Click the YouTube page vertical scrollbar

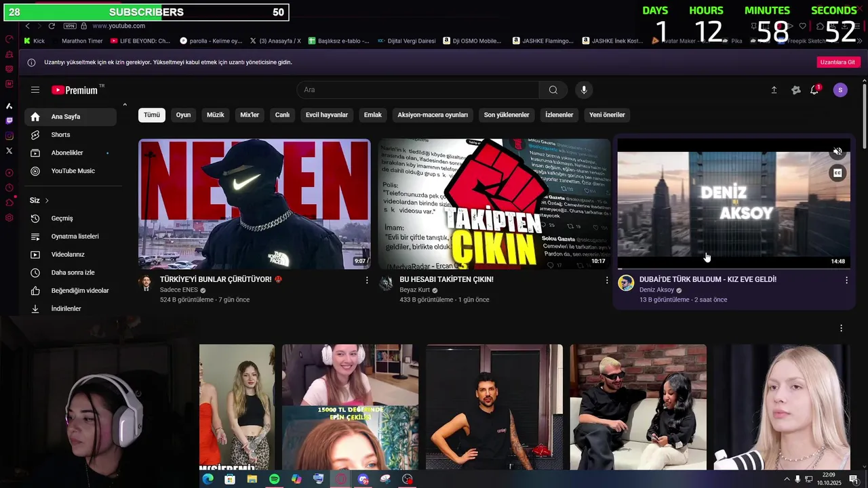pyautogui.click(x=863, y=115)
